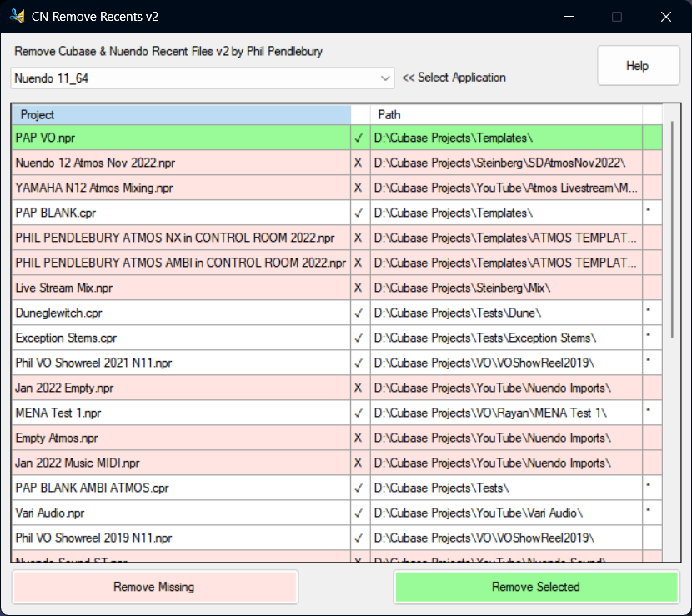Image resolution: width=692 pixels, height=616 pixels.
Task: Click the path D:\Cubase Projects\Steinberg\SDAtmosNov2022\
Action: [499, 163]
